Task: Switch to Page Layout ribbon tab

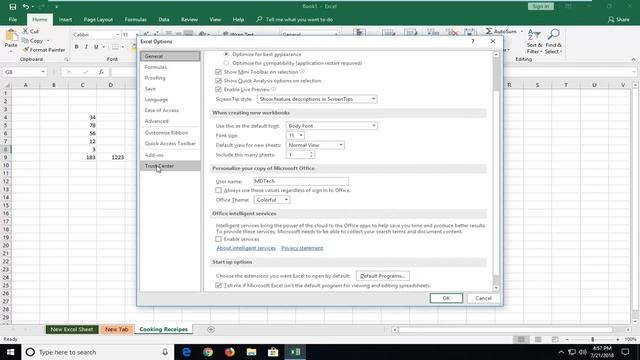Action: [x=98, y=20]
